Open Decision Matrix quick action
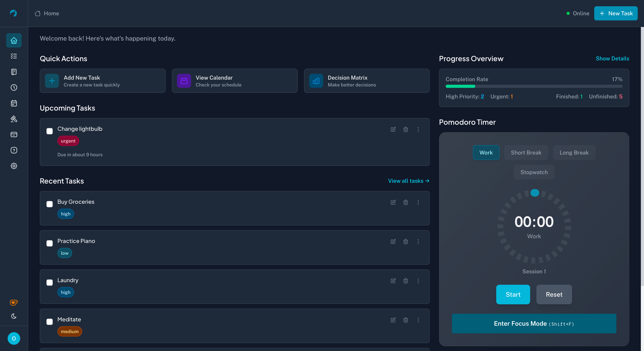This screenshot has width=644, height=351. pos(366,81)
